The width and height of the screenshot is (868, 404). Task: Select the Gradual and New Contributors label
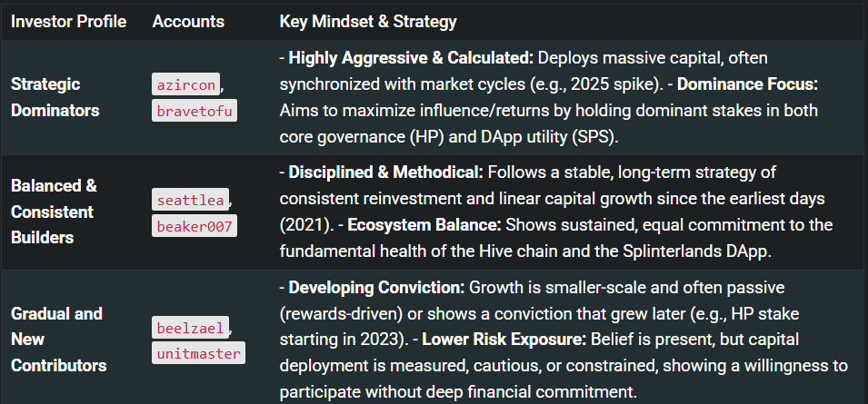coord(56,340)
